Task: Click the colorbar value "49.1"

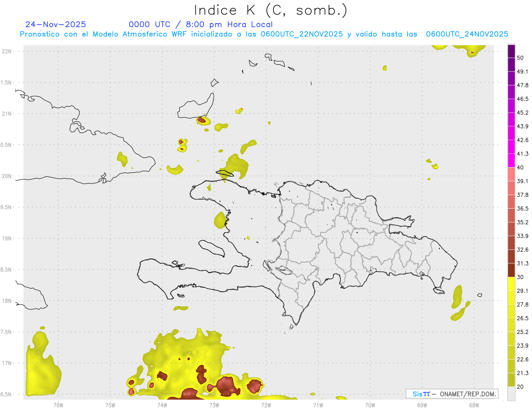Action: point(523,71)
